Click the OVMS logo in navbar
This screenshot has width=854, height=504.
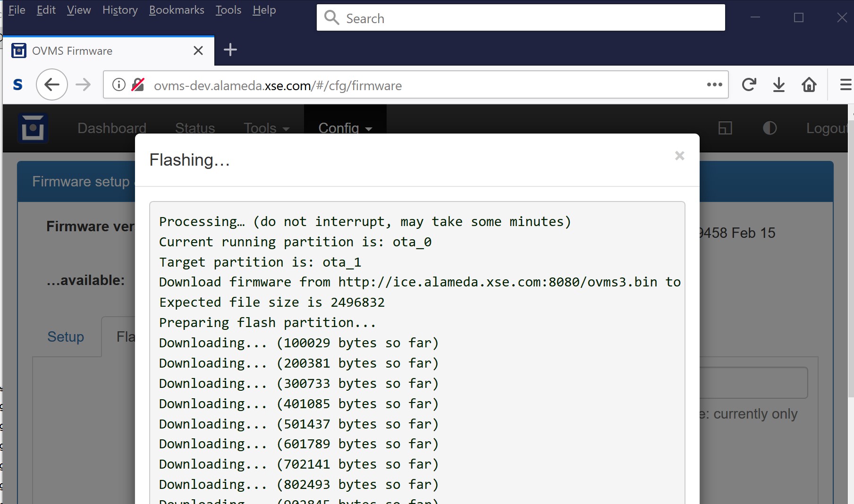(33, 128)
